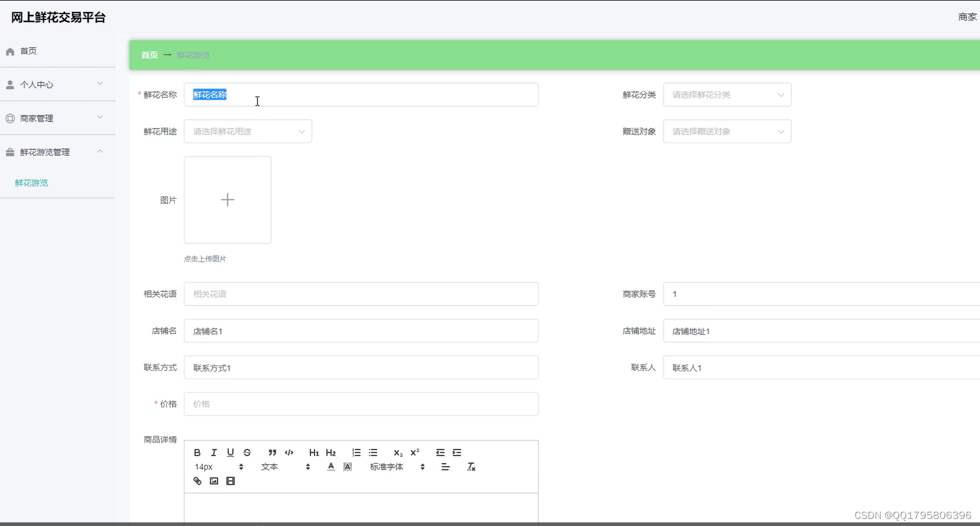Focus the 店铺地址 input field
The width and height of the screenshot is (980, 526).
(821, 331)
